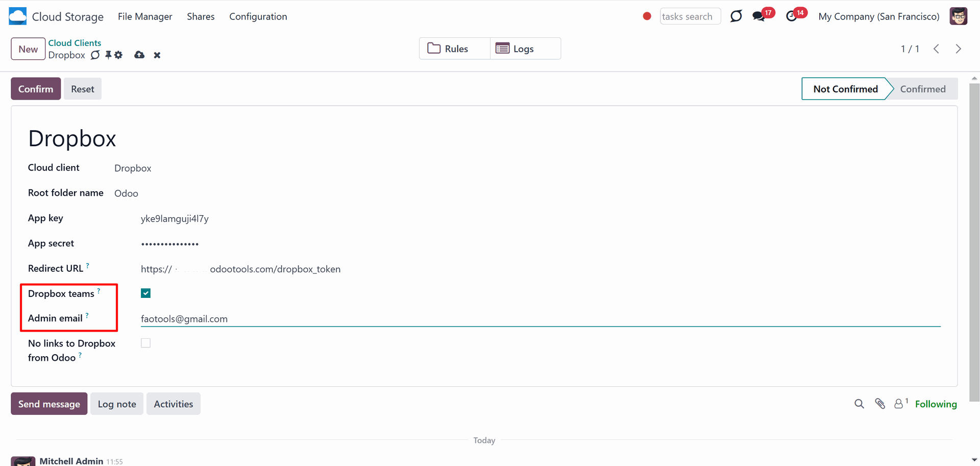
Task: Open the My Company (San Francisco) company switcher
Action: coord(878,16)
